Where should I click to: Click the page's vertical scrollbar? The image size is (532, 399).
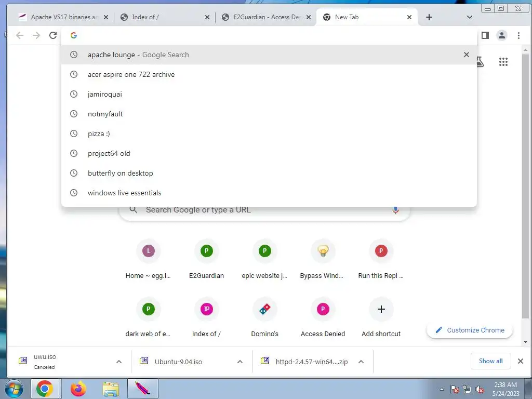pos(525,186)
